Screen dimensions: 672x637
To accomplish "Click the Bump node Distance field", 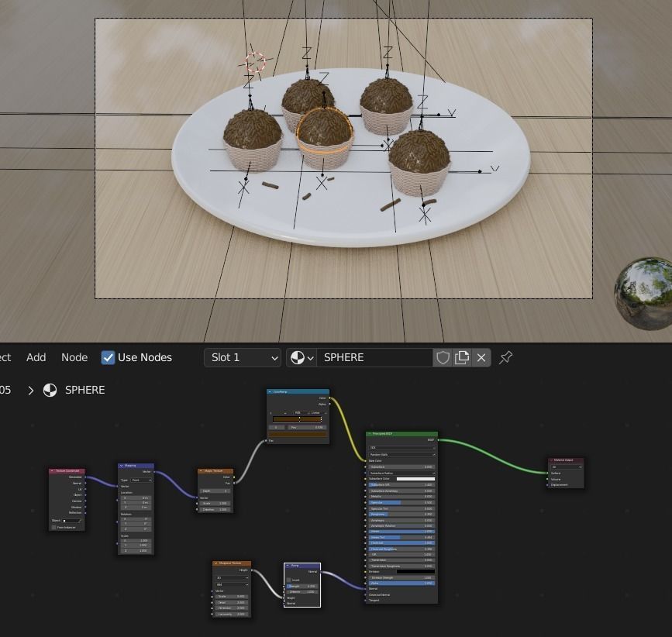I will point(302,592).
